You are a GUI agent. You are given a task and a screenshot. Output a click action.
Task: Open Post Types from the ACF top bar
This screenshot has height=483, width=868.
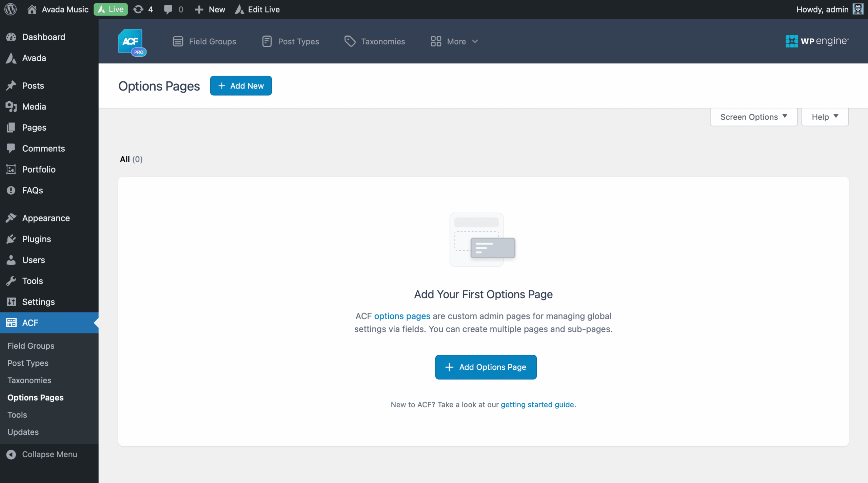coord(290,41)
